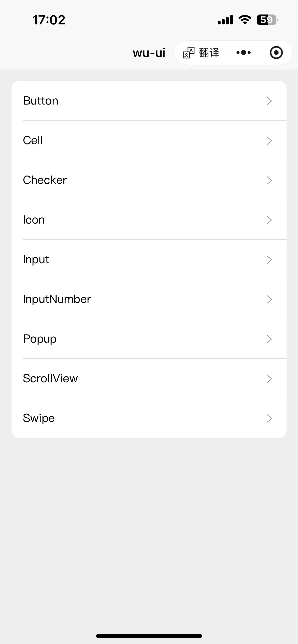The image size is (298, 644).
Task: Click the chevron arrow beside Swipe
Action: coord(269,418)
